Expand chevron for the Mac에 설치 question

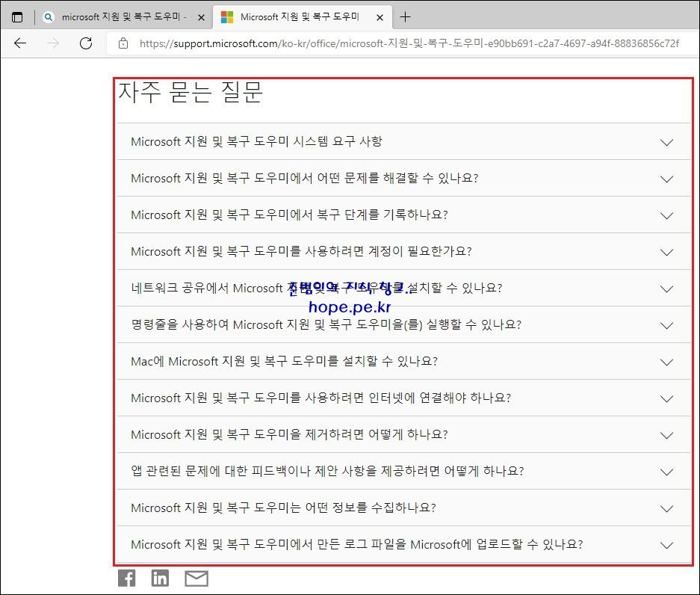click(666, 363)
